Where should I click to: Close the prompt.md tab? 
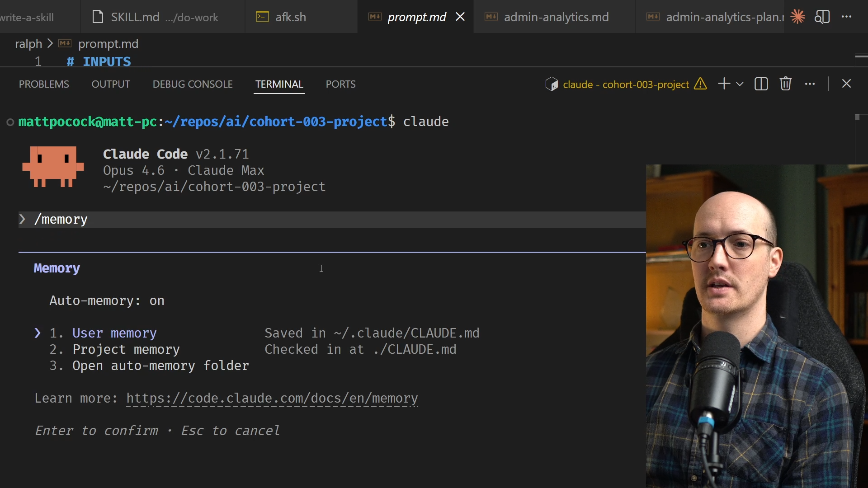(460, 17)
